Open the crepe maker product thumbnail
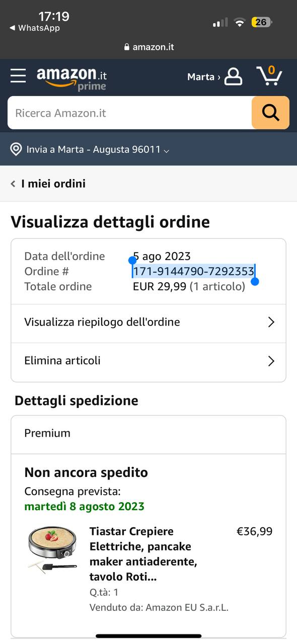Image resolution: width=297 pixels, height=644 pixels. (52, 548)
